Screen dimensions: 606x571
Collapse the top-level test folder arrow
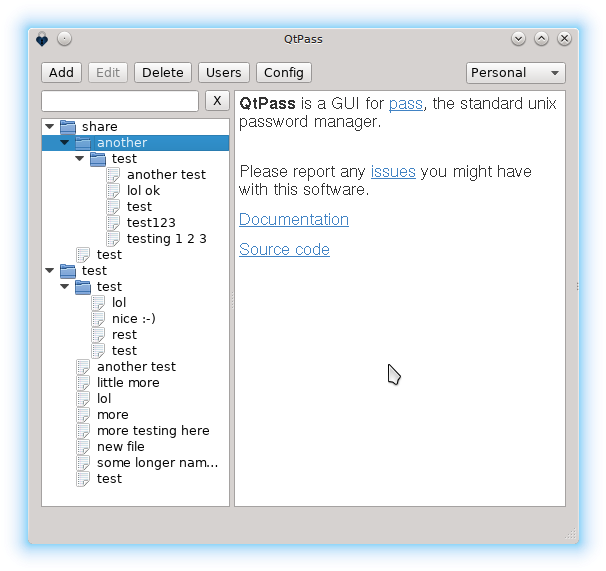click(x=49, y=271)
